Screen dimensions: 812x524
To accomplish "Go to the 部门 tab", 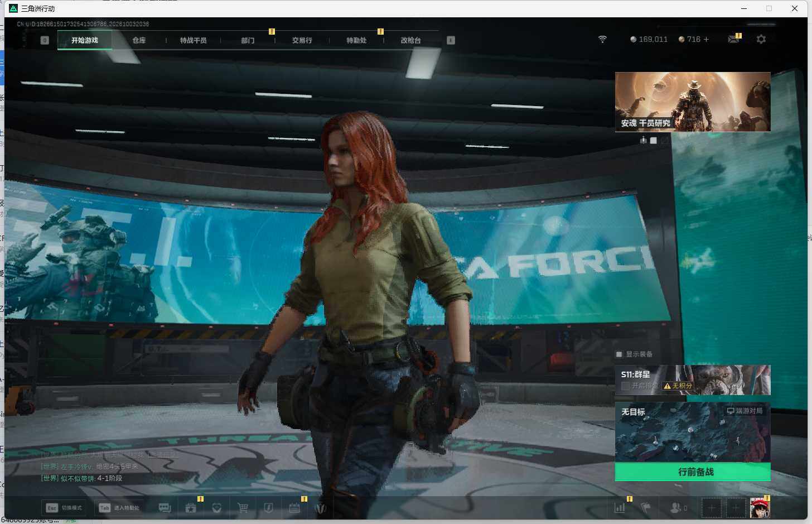I will pos(248,40).
